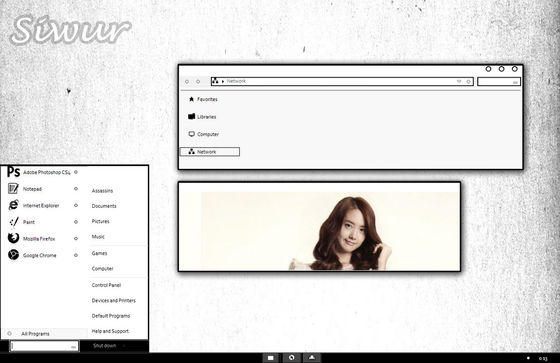Click the taskbar clock
Screen dimensions: 560x363
543,358
